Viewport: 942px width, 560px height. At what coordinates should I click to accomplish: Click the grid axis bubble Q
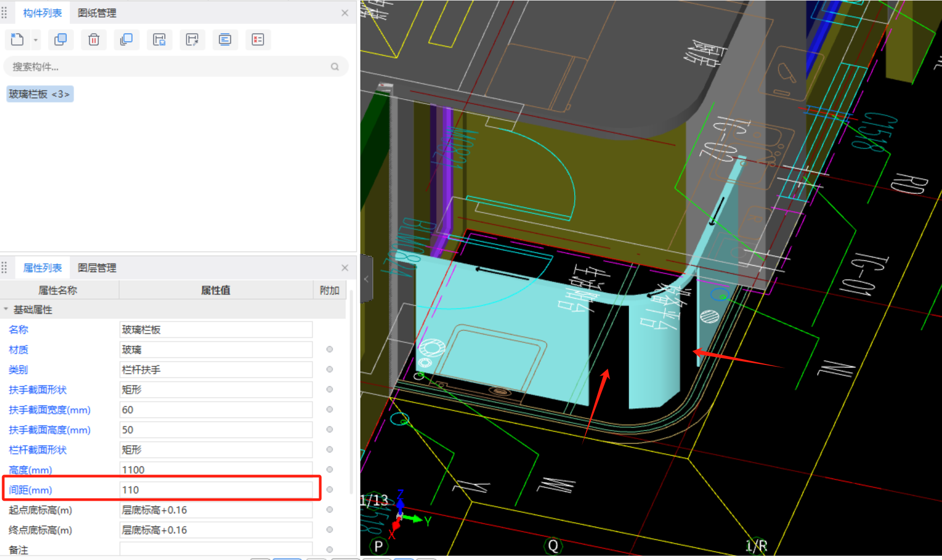(553, 546)
